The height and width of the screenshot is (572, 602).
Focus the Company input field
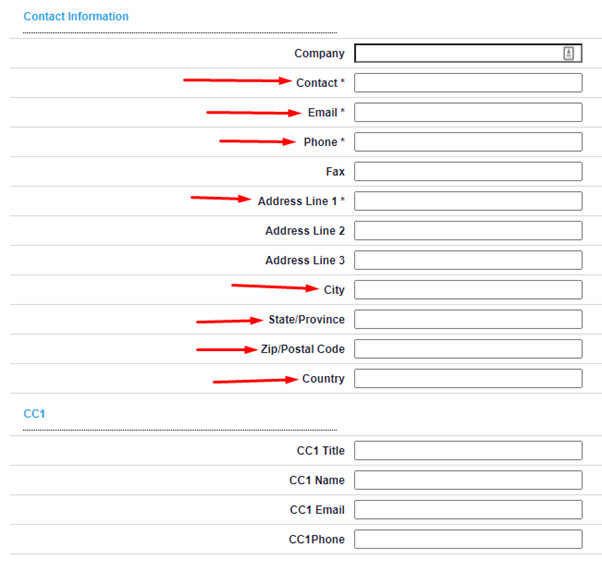coord(468,53)
